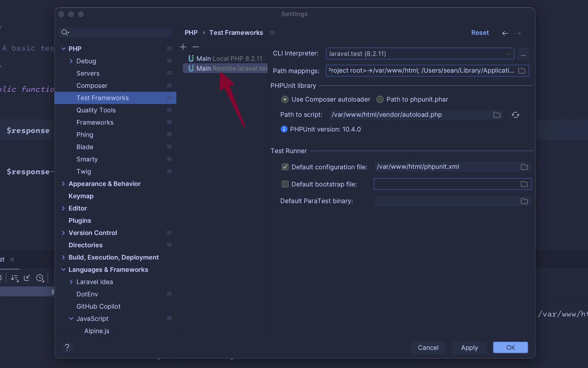Open the CLI Interpreter dropdown
The width and height of the screenshot is (588, 368).
[x=420, y=53]
